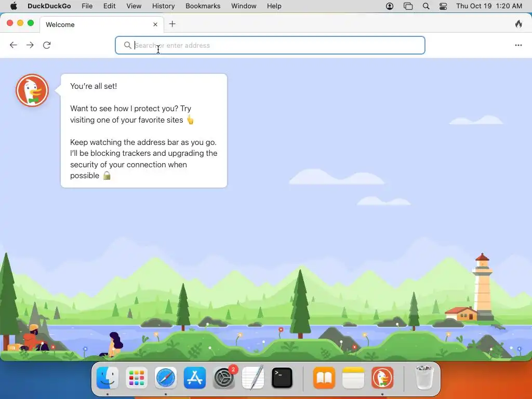
Task: Open Finder from the Dock
Action: [x=108, y=378]
